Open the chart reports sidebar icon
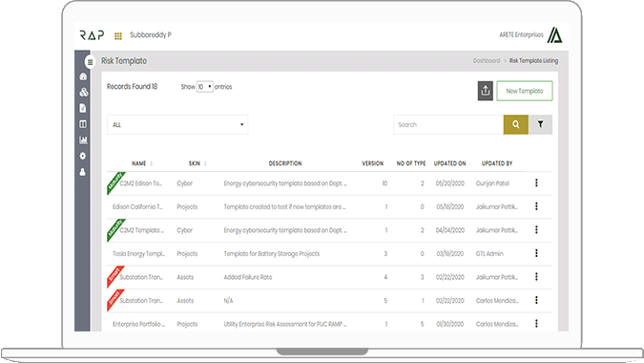 click(x=83, y=139)
